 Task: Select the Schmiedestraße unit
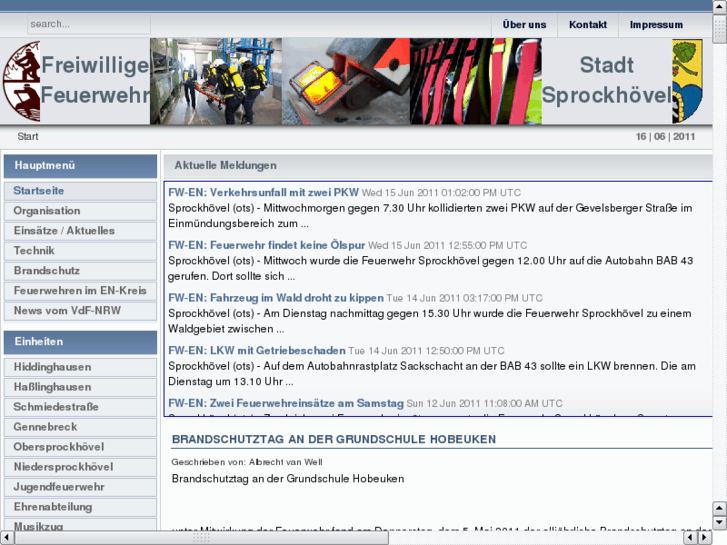[x=80, y=407]
